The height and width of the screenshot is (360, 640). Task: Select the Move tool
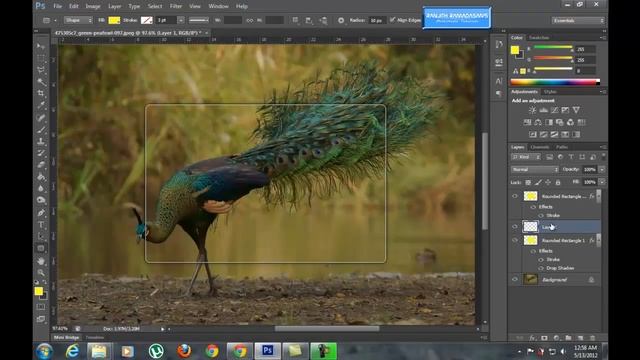[41, 46]
